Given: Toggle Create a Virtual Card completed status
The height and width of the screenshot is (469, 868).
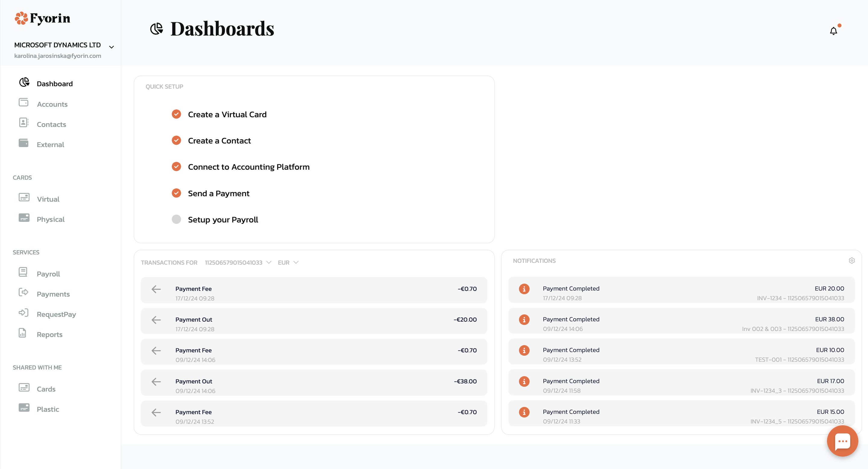Looking at the screenshot, I should click(x=176, y=114).
